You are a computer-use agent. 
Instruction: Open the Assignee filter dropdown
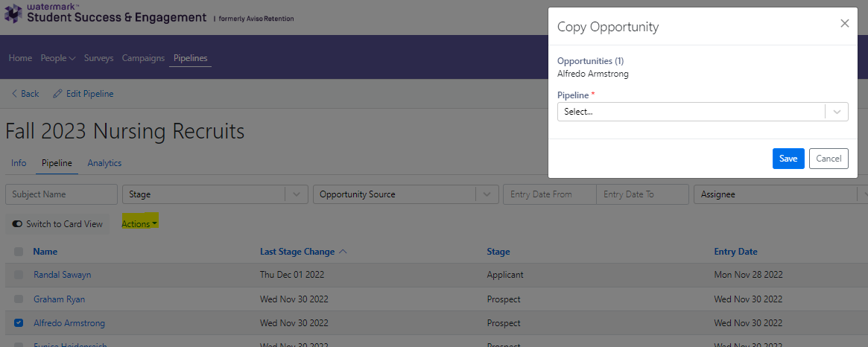781,194
